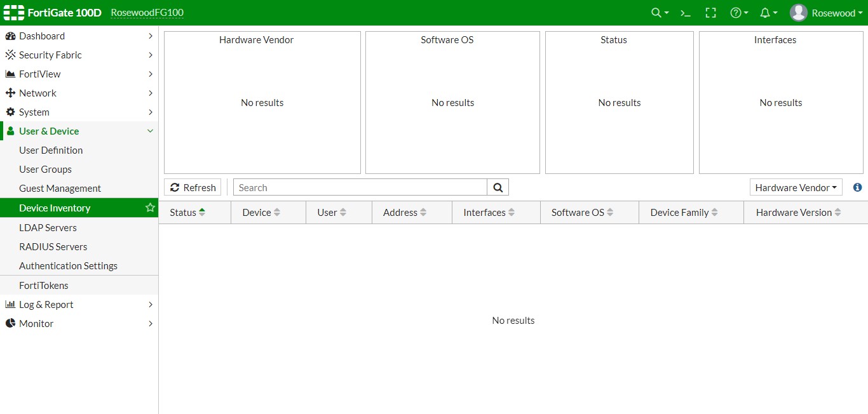Screen dimensions: 868x414
Task: Sort by User column arrows
Action: tap(343, 213)
